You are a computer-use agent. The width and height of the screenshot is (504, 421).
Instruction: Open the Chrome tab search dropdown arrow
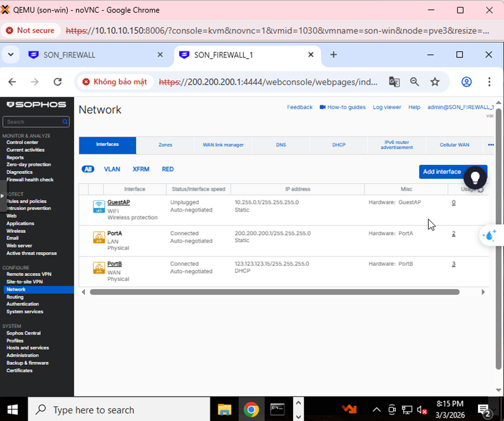point(11,55)
